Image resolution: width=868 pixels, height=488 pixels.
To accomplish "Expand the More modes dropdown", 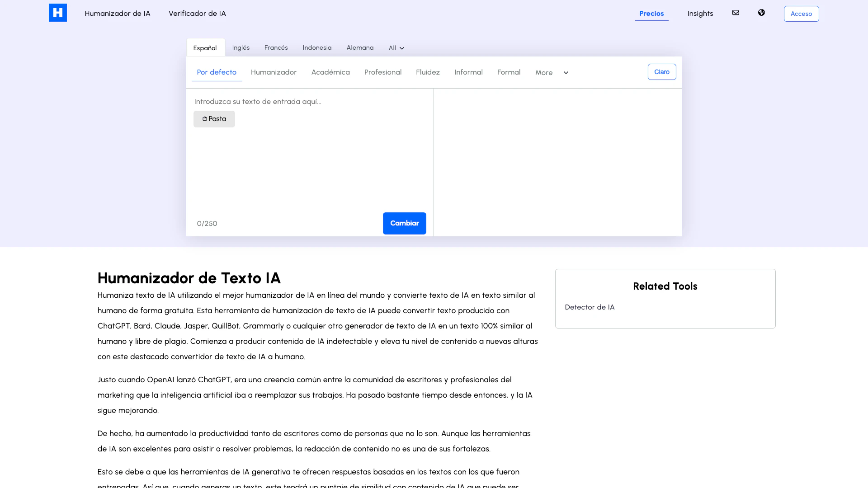I will tap(544, 72).
